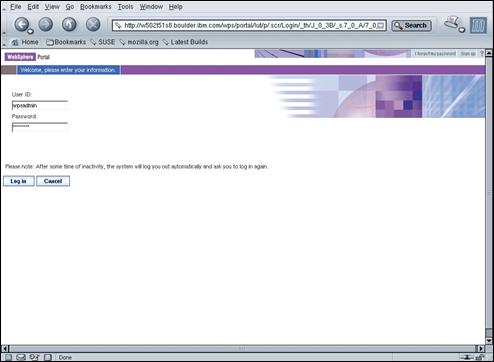494x362 pixels.
Task: Click the vertical scrollbar up arrow
Action: click(x=489, y=53)
